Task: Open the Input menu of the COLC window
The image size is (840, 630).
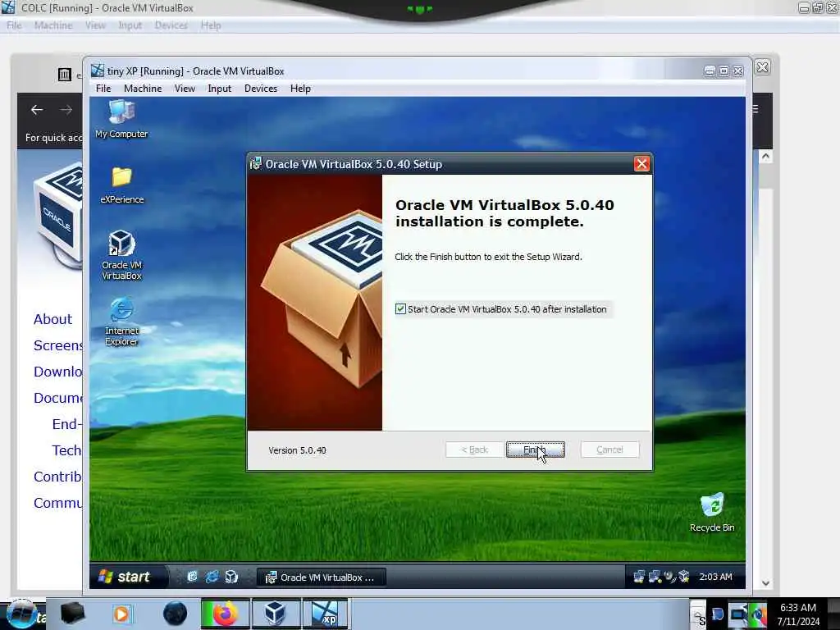Action: [x=130, y=25]
